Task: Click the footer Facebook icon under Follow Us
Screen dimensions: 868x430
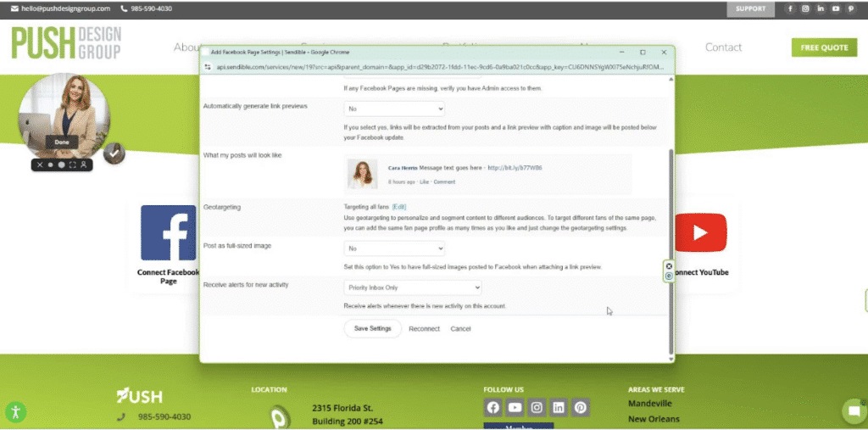Action: (x=492, y=408)
